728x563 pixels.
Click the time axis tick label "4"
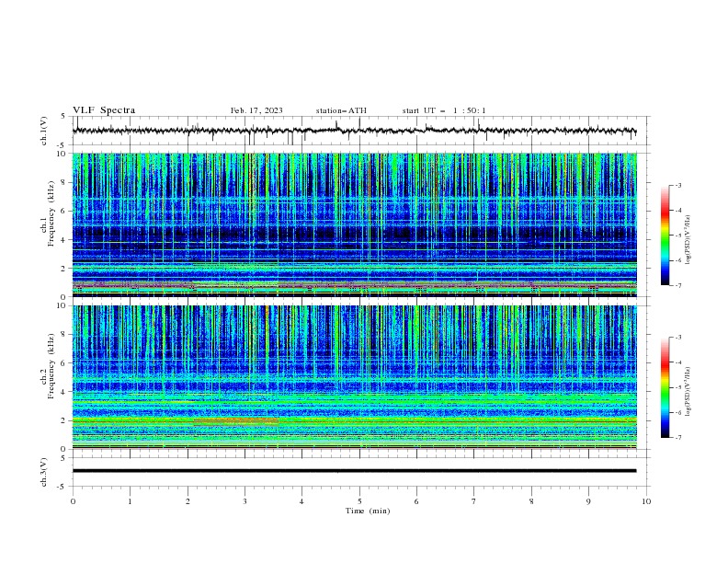[301, 501]
